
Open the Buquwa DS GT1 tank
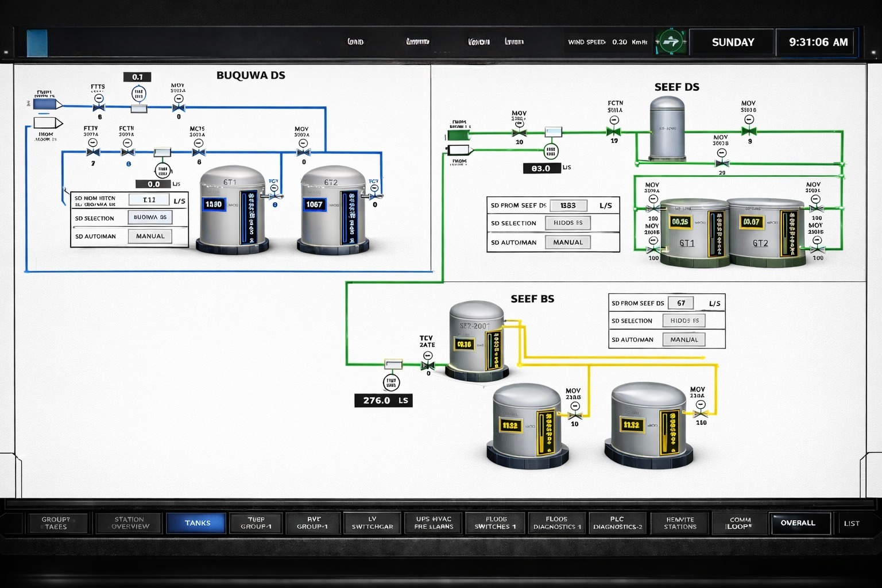click(232, 210)
